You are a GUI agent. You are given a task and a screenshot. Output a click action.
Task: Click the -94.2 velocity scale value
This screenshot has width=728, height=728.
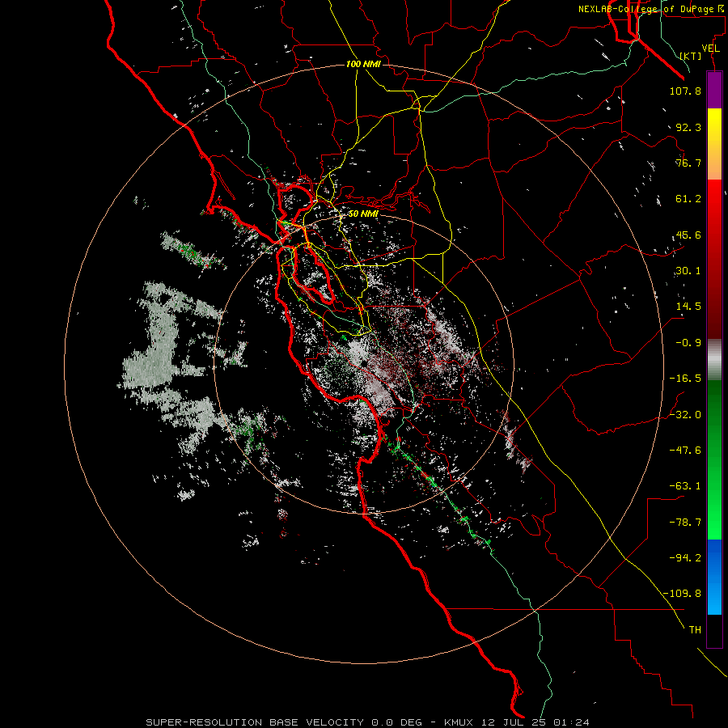pos(685,558)
